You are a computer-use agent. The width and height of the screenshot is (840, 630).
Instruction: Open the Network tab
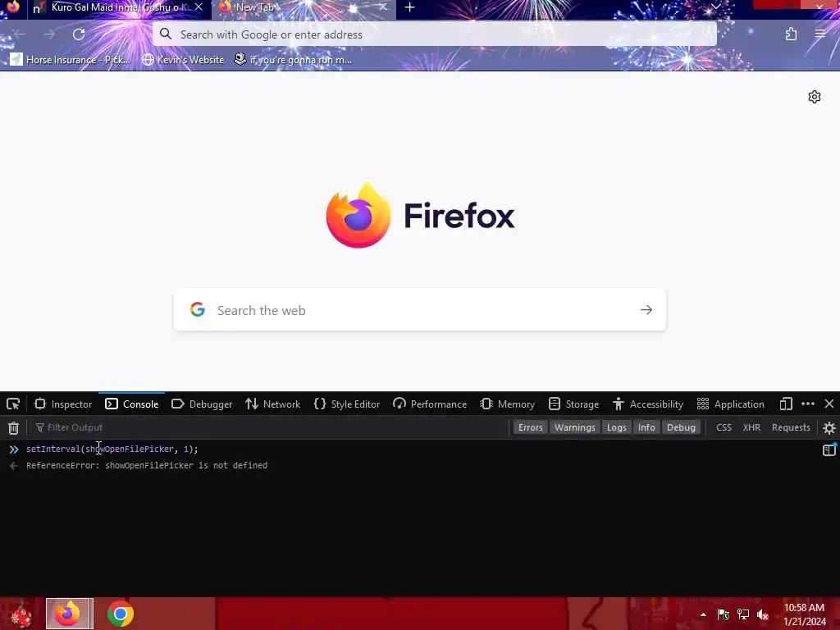coord(272,404)
